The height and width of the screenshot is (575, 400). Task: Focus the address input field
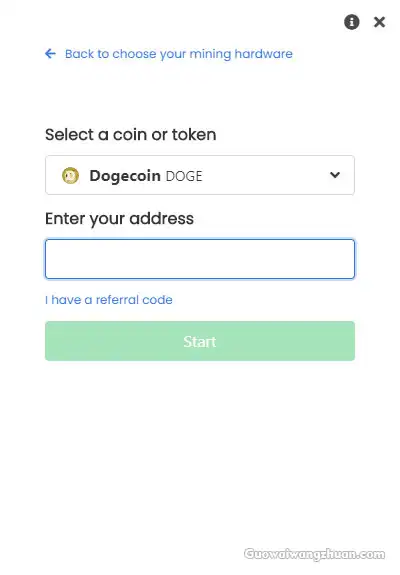point(200,259)
